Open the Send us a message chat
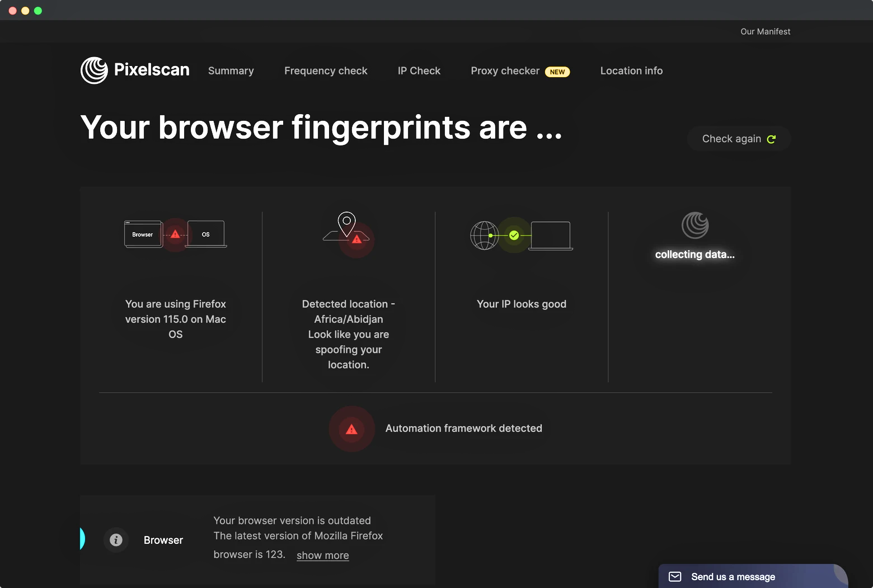Screen dimensions: 873x588 [x=733, y=577]
